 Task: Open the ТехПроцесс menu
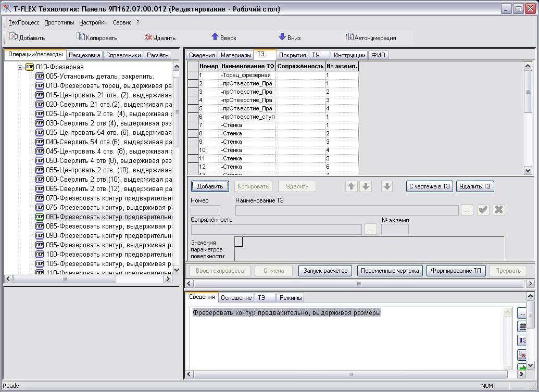24,23
